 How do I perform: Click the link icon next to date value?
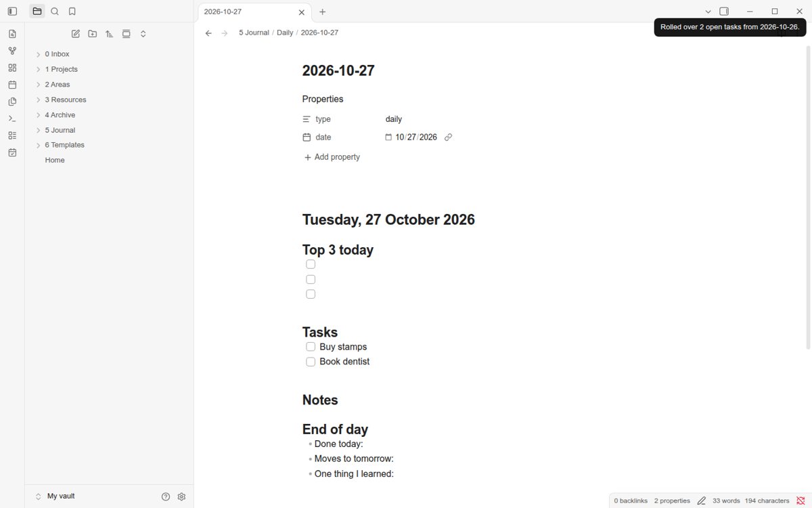(x=448, y=137)
